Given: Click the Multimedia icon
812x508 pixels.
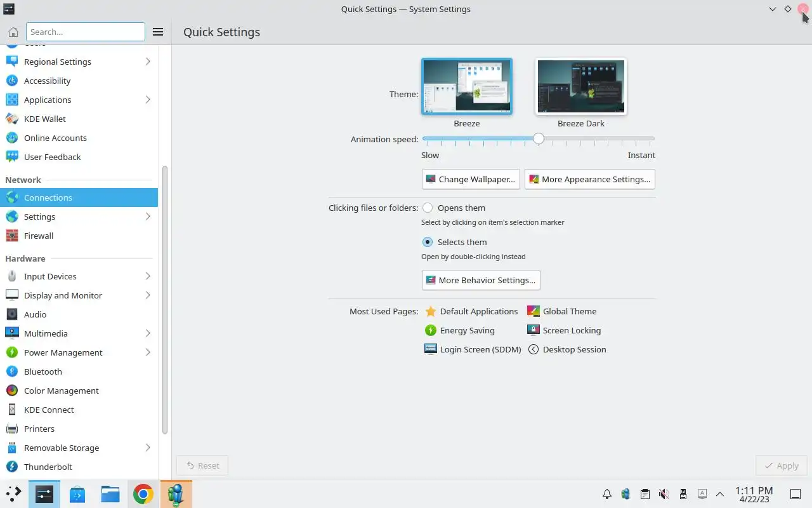Looking at the screenshot, I should 11,333.
